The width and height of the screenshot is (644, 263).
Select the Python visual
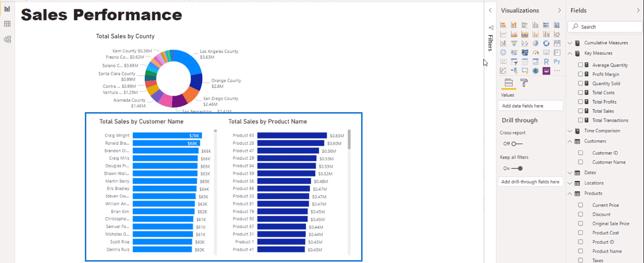557,61
